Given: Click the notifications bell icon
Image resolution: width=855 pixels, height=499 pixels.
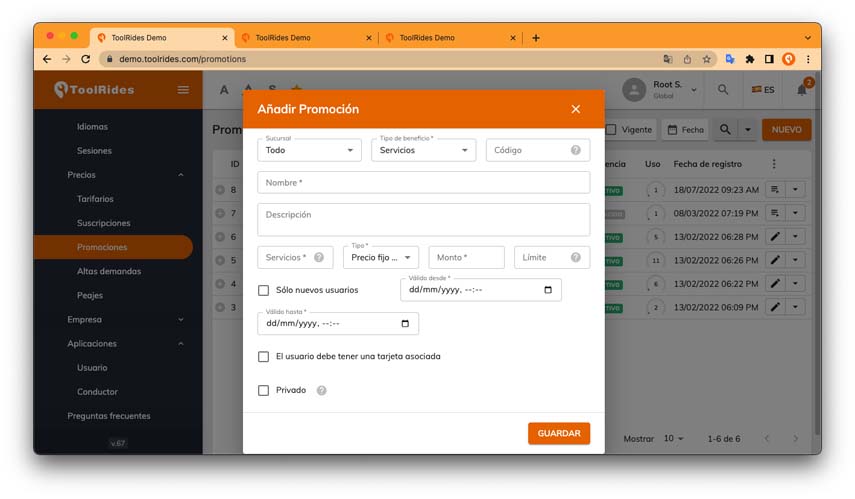Looking at the screenshot, I should pyautogui.click(x=802, y=90).
